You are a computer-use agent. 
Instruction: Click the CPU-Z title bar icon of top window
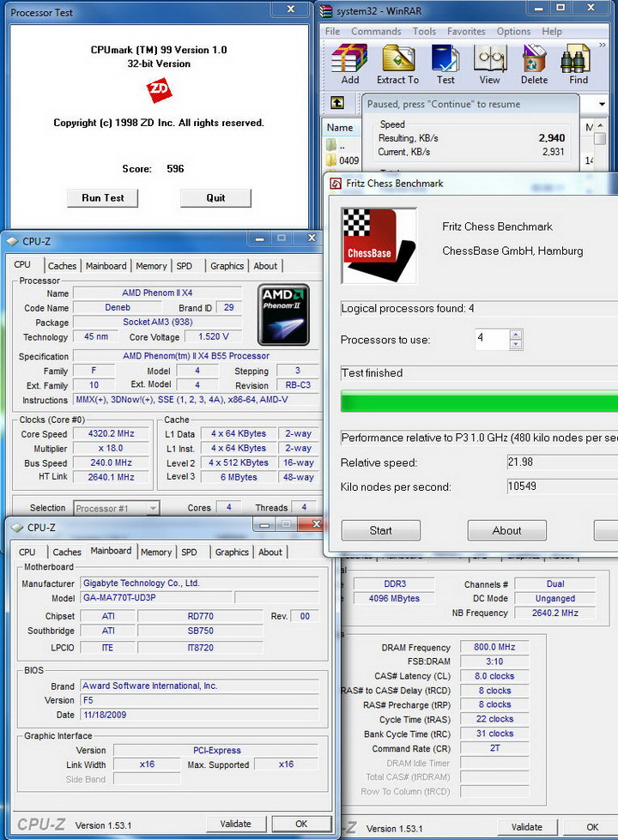[x=12, y=242]
